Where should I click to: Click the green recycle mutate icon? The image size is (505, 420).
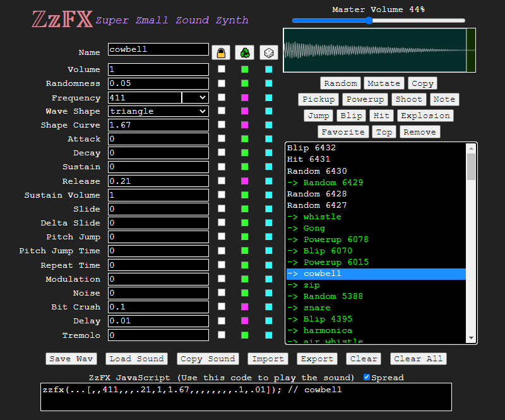244,52
